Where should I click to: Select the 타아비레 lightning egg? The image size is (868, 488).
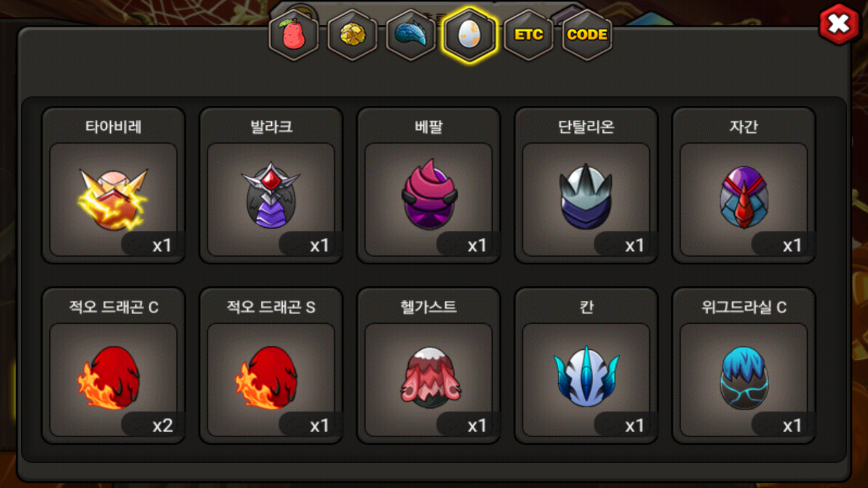[113, 199]
